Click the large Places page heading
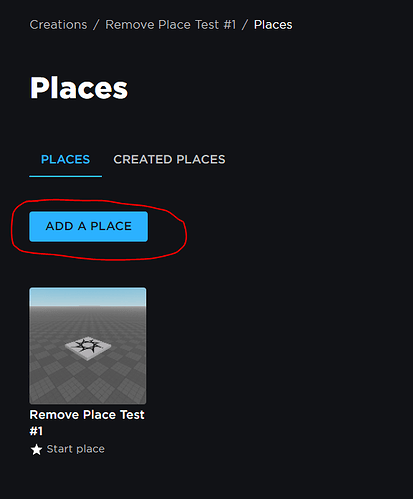The height and width of the screenshot is (499, 413). 79,88
